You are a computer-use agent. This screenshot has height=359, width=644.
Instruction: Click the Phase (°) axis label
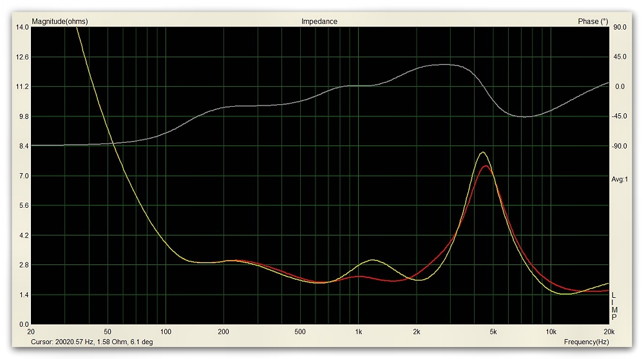(592, 21)
